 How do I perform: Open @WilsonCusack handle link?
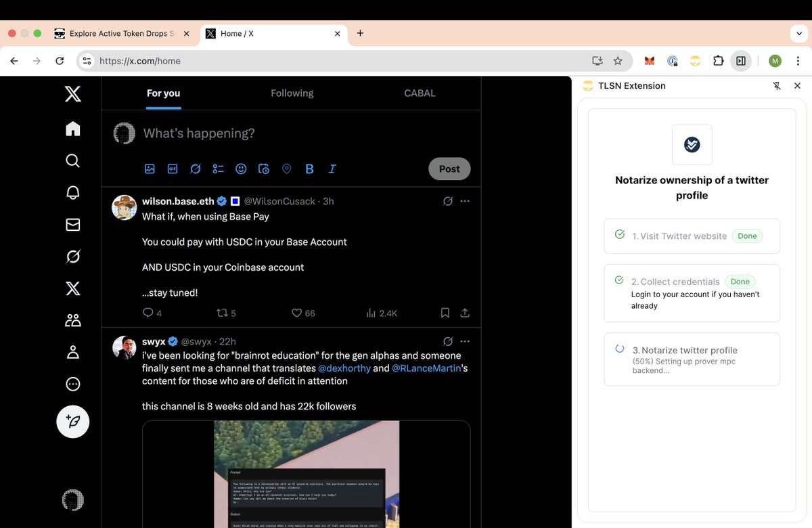click(x=281, y=201)
